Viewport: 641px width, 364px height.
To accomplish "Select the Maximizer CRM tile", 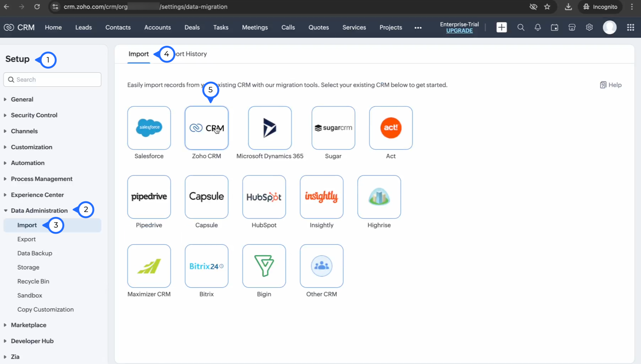I will coord(149,266).
